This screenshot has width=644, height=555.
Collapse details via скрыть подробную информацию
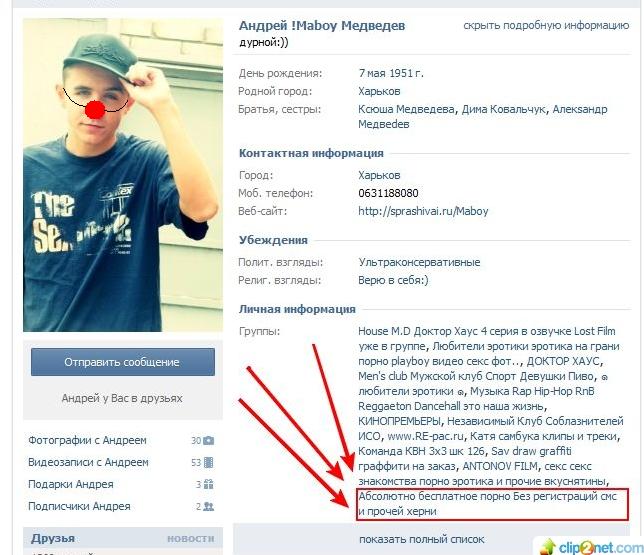click(x=546, y=25)
